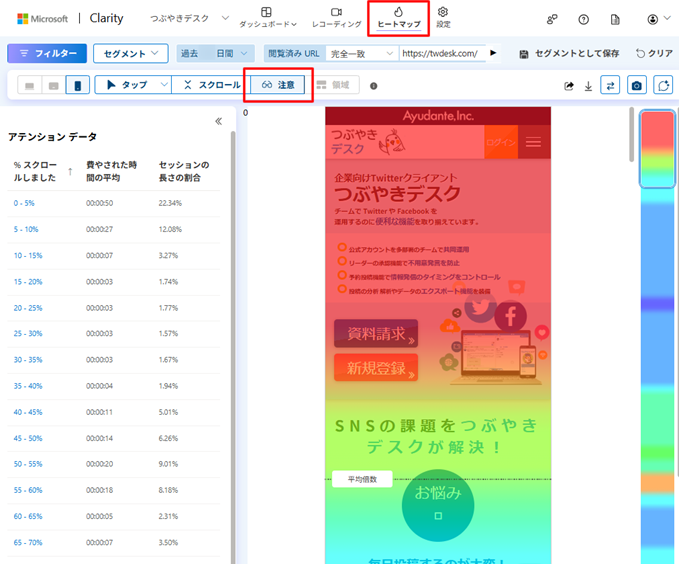Open the 過去 日間 date range dropdown
The image size is (679, 564).
click(x=214, y=53)
